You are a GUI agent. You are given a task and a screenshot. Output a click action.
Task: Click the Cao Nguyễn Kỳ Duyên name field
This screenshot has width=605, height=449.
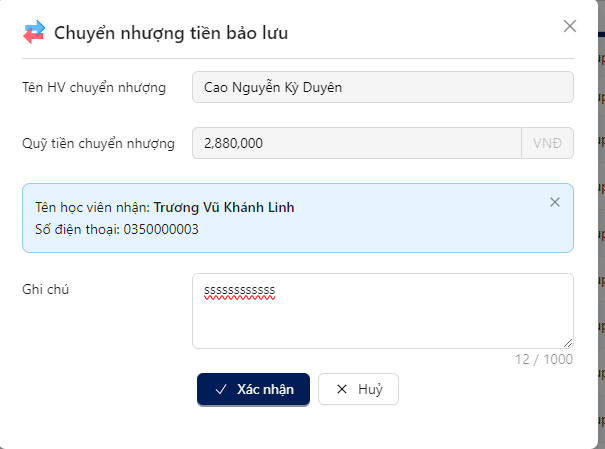pos(383,87)
